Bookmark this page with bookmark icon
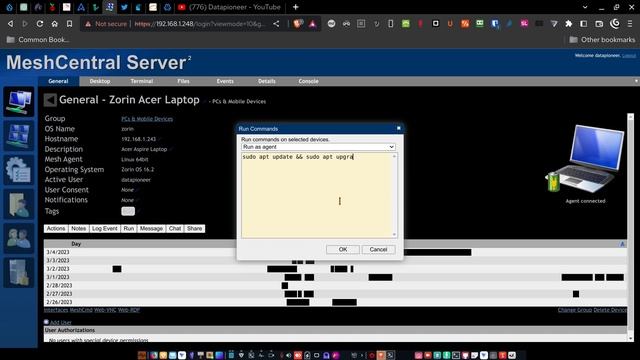Screen dimensions: 640x360 pyautogui.click(x=69, y=24)
